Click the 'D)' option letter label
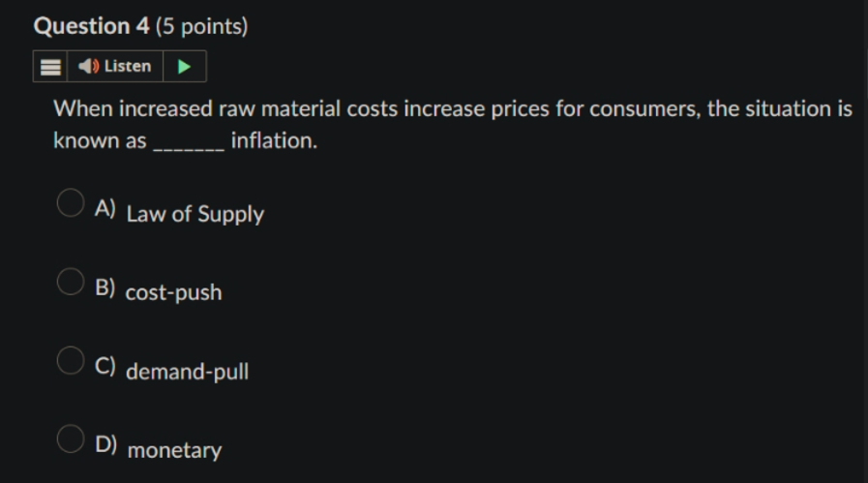 [105, 445]
